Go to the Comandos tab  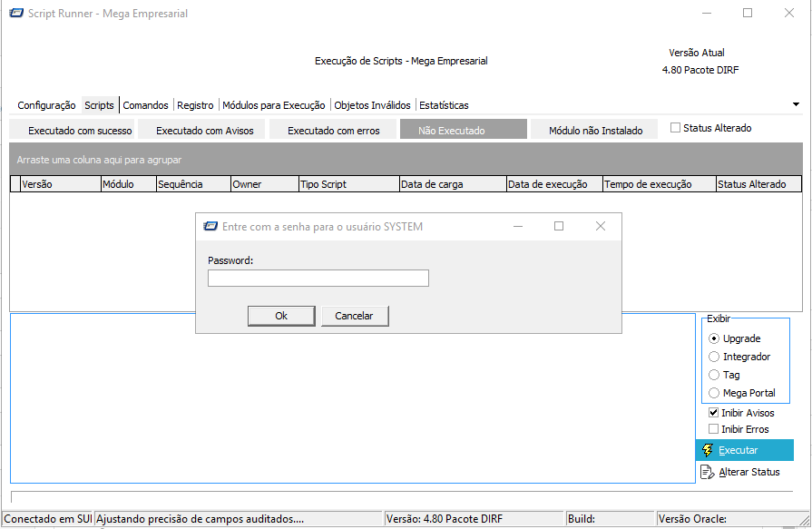tap(145, 105)
